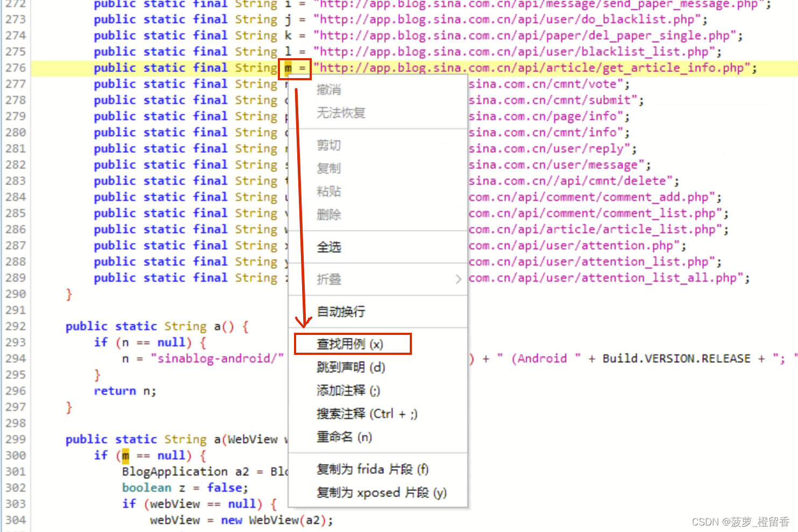This screenshot has height=532, width=798.
Task: Expand the "折叠" submenu chevron
Action: coord(458,279)
